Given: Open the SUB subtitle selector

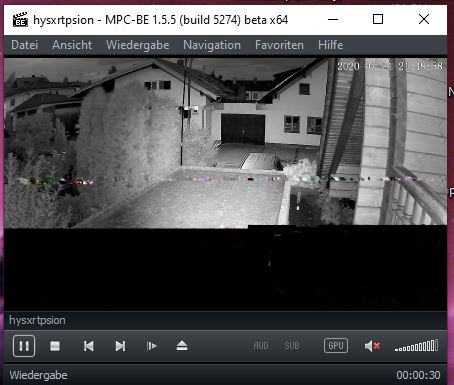Looking at the screenshot, I should tap(292, 346).
